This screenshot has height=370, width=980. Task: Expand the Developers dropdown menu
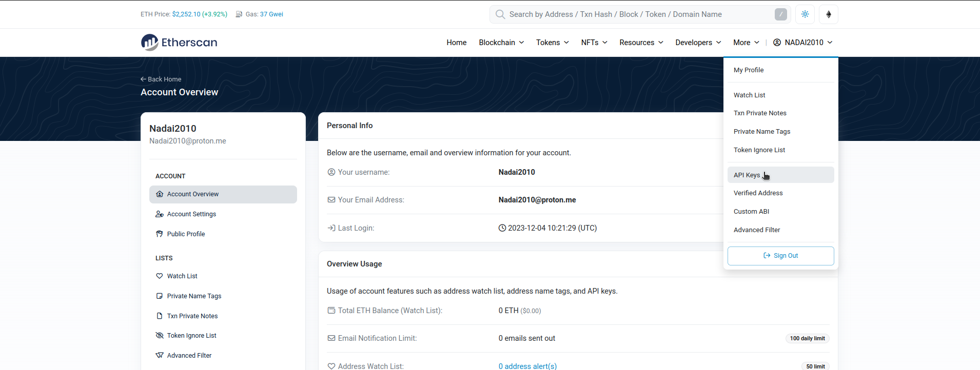pyautogui.click(x=698, y=43)
